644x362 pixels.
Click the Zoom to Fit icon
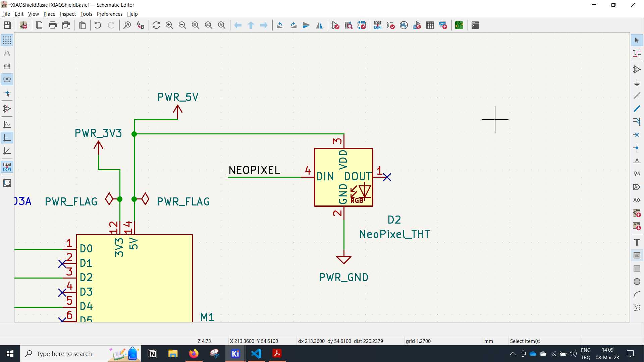click(196, 25)
